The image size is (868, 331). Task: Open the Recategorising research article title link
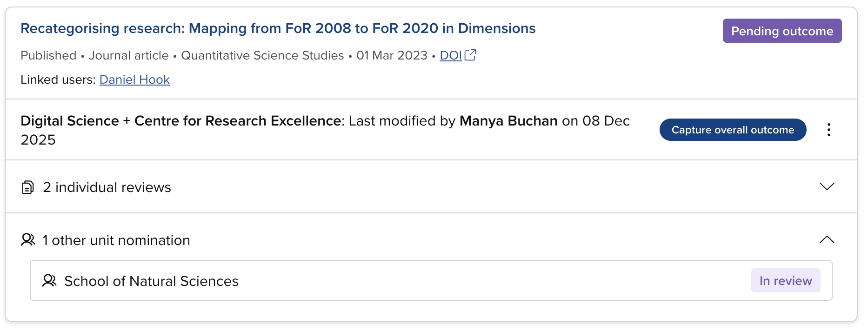tap(278, 28)
